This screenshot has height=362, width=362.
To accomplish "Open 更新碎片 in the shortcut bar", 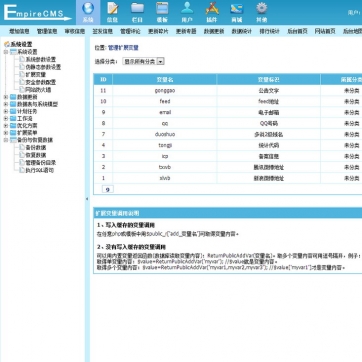I will point(158,31).
